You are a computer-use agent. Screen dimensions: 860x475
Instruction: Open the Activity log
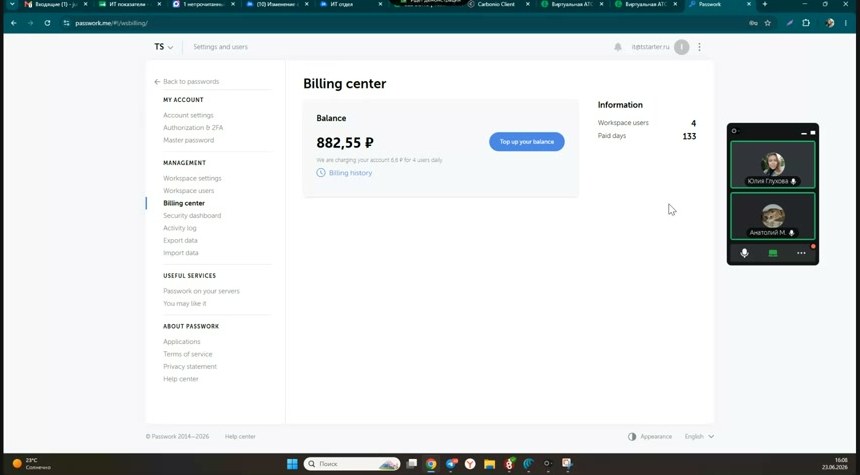pyautogui.click(x=179, y=228)
